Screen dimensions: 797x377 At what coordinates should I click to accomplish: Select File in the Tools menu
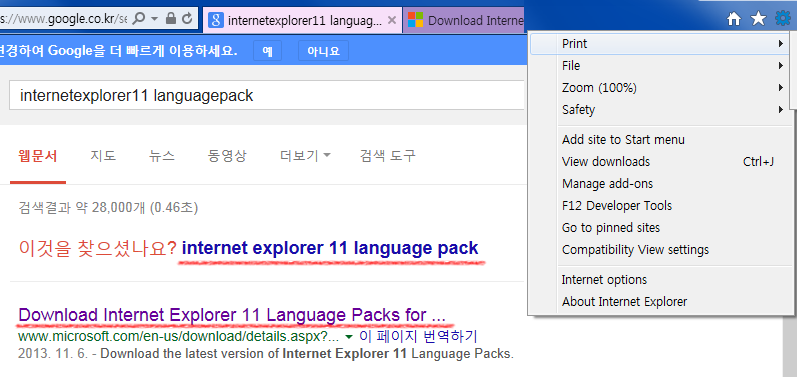[659, 66]
